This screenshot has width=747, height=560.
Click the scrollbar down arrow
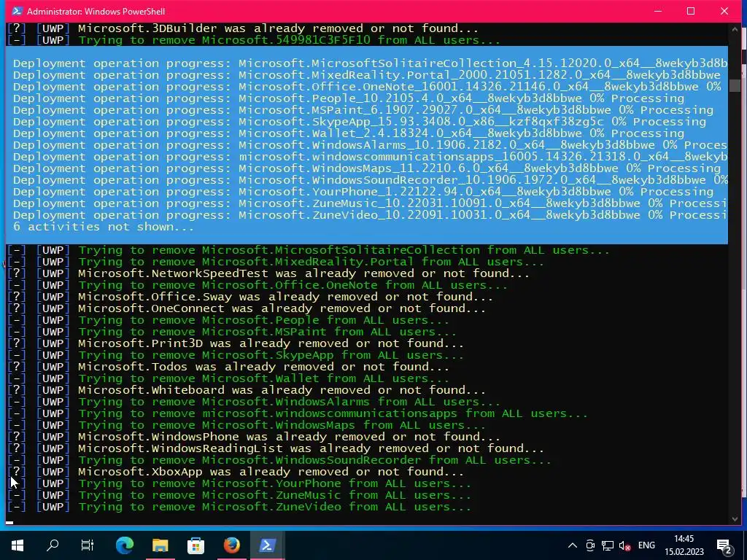click(735, 518)
